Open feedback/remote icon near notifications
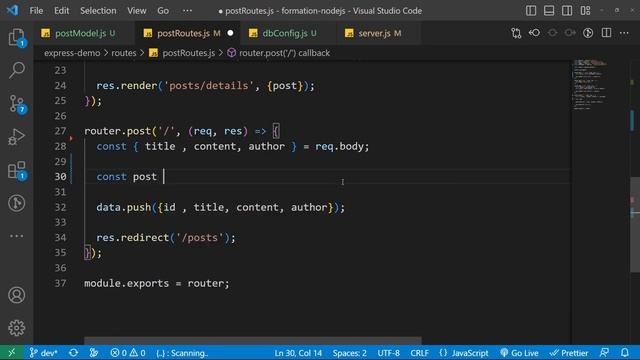Viewport: 640px width, 360px height. [604, 353]
